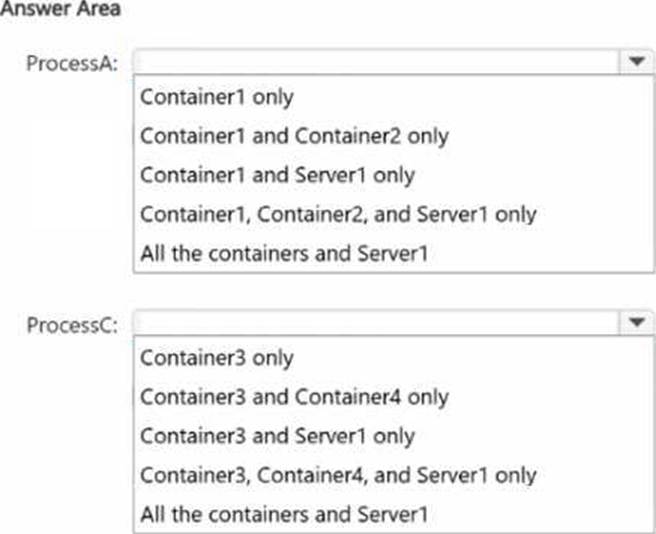Choose 'Container1 and Container2 only' option
Viewport: 656px width, 534px height.
point(294,136)
